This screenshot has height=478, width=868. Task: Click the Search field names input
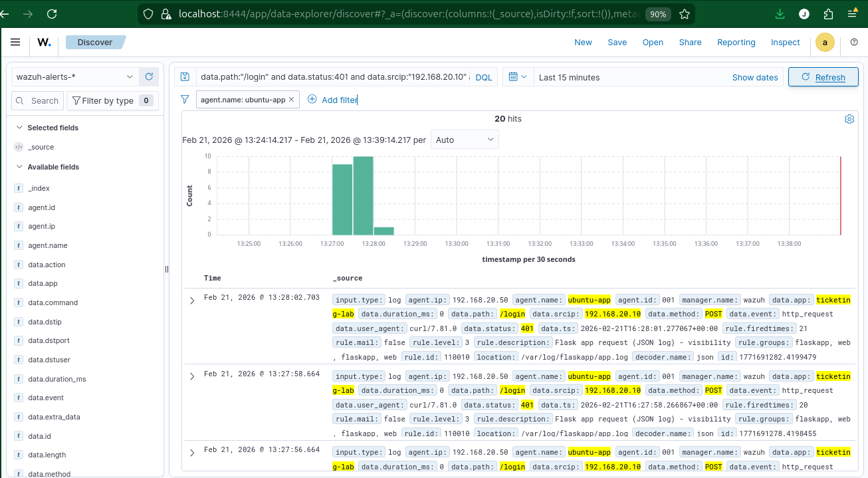tap(38, 101)
